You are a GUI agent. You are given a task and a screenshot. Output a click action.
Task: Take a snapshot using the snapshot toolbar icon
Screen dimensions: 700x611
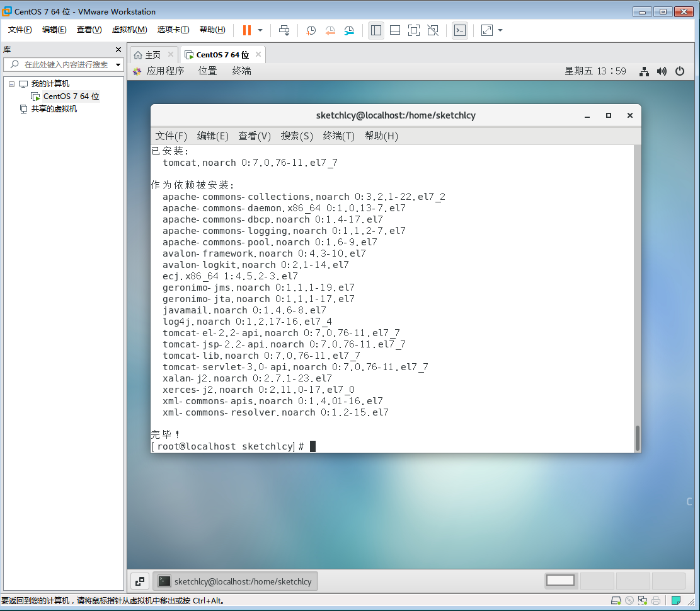311,30
